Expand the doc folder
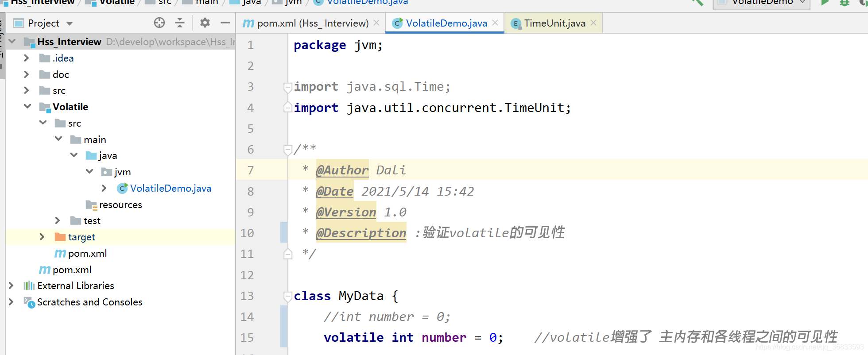868x355 pixels. 27,74
